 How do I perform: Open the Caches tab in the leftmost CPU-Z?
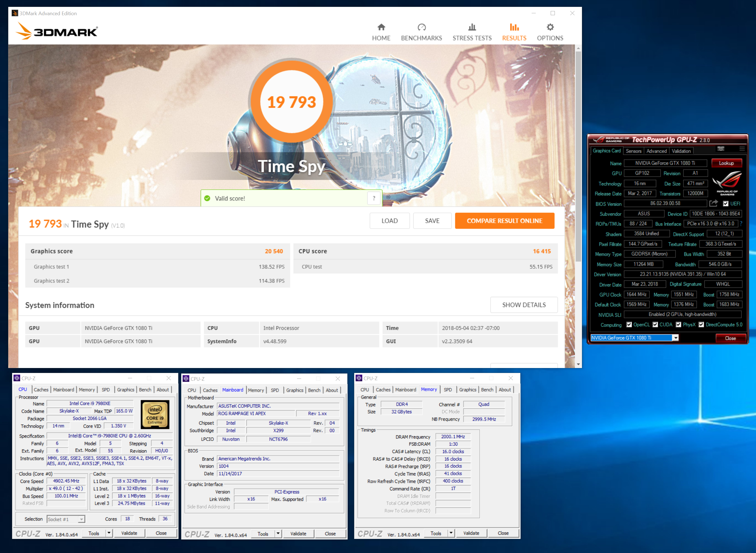41,390
